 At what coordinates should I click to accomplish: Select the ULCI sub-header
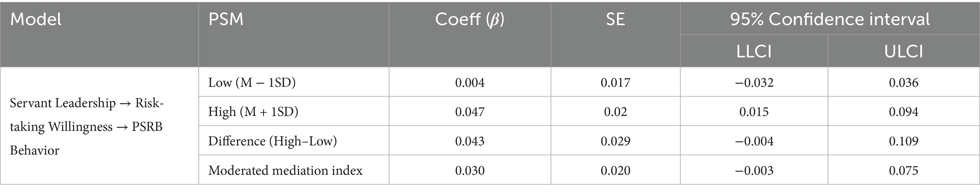904,51
